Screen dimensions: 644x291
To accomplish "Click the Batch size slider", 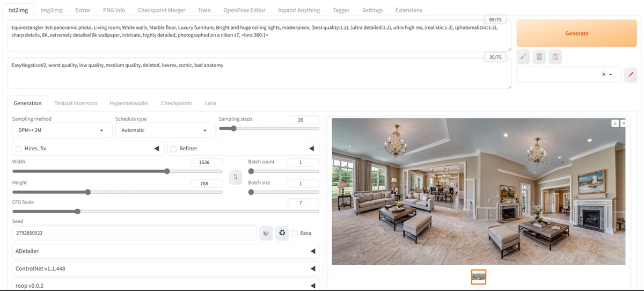I will [x=283, y=192].
